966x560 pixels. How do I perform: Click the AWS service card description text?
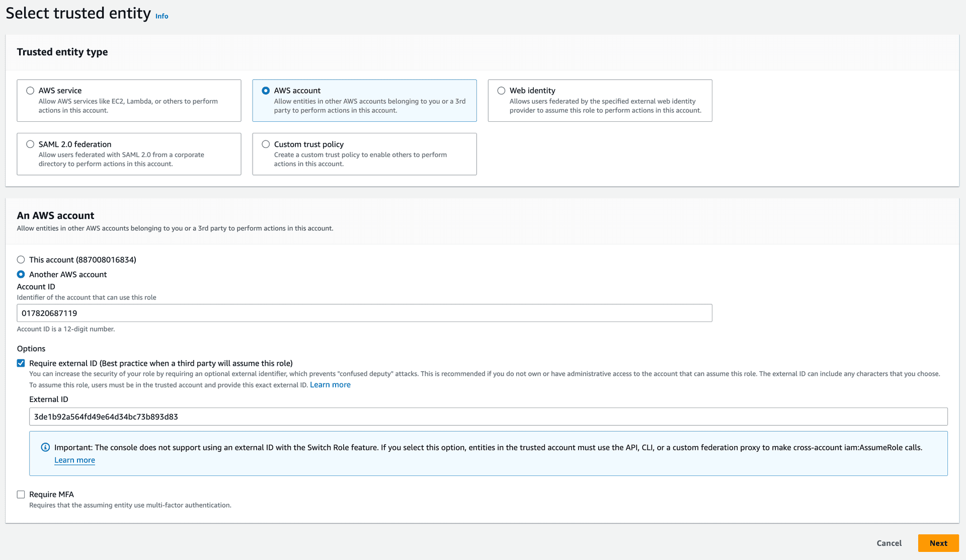point(128,106)
